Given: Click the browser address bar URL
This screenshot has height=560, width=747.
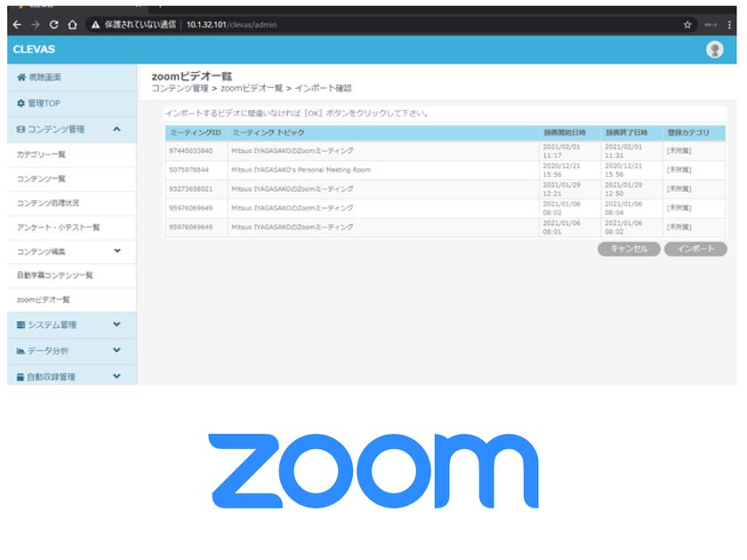Looking at the screenshot, I should tap(231, 24).
